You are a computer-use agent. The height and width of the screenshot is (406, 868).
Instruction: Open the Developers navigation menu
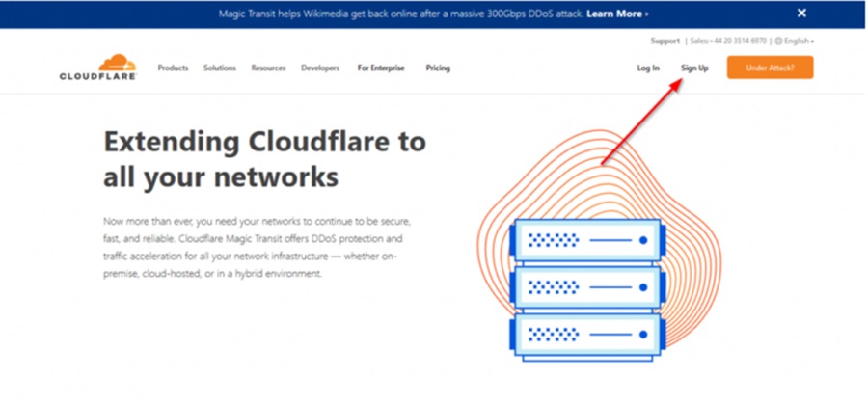click(320, 68)
